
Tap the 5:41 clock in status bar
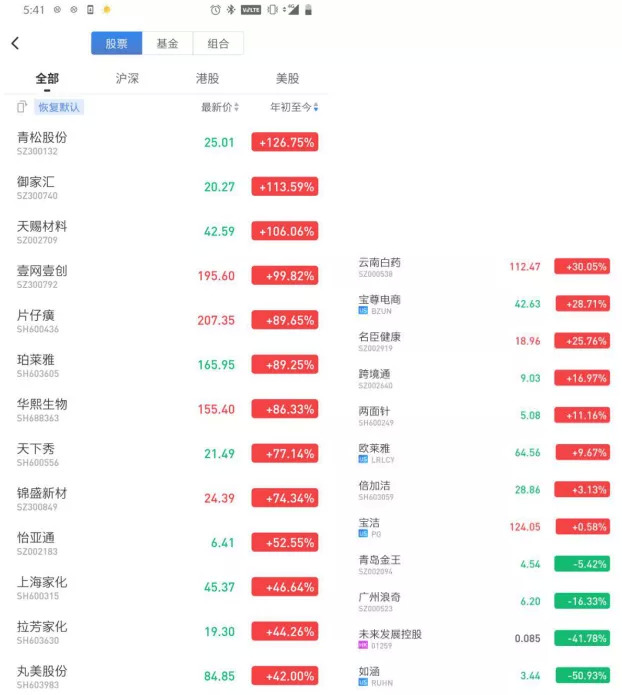click(34, 10)
